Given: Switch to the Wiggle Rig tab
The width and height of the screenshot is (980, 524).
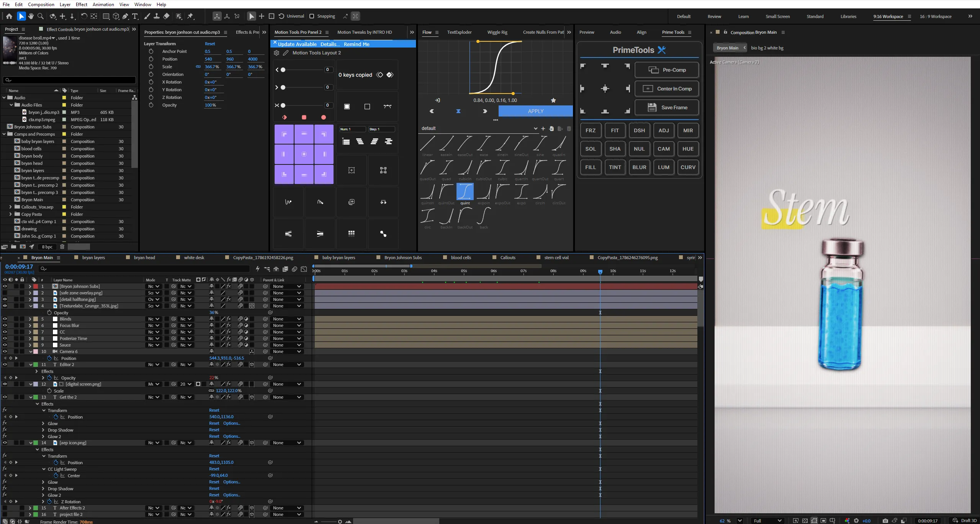Looking at the screenshot, I should pos(497,32).
